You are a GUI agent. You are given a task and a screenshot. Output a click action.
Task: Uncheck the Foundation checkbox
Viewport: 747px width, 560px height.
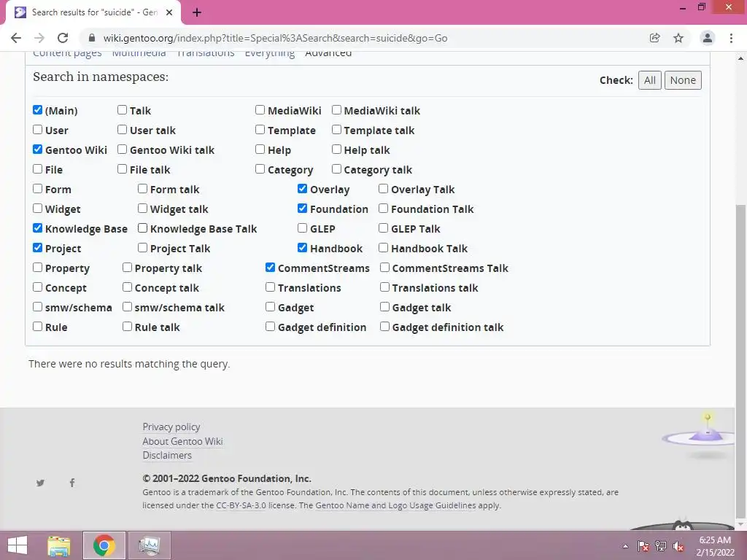pos(303,208)
